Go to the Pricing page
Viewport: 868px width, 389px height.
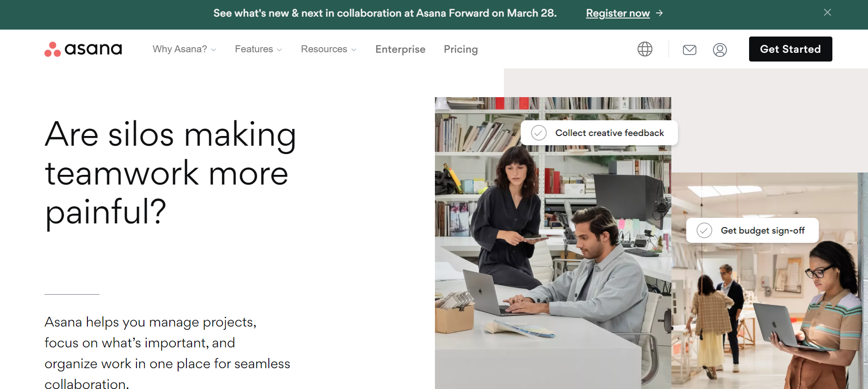point(461,49)
